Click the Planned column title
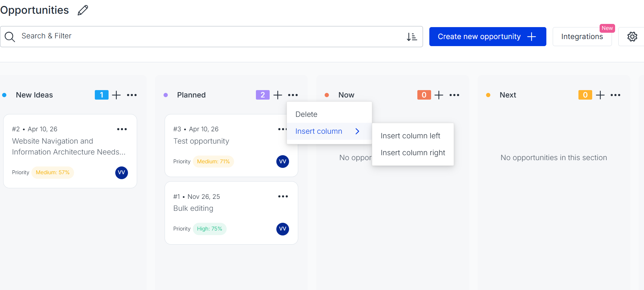 191,95
